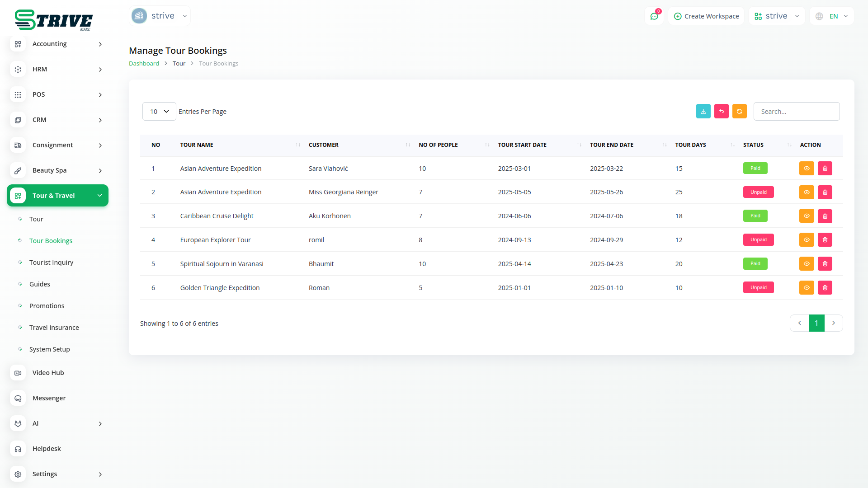868x488 pixels.
Task: Click into the Search input field
Action: [796, 112]
